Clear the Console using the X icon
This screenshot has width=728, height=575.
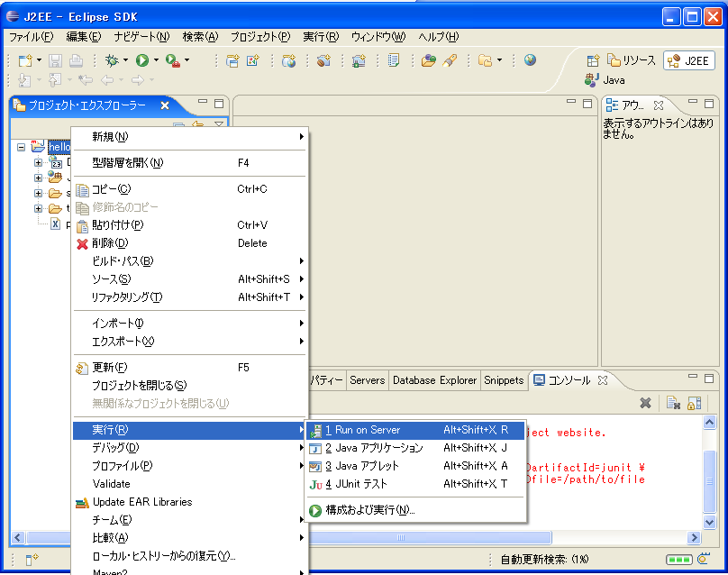click(645, 402)
